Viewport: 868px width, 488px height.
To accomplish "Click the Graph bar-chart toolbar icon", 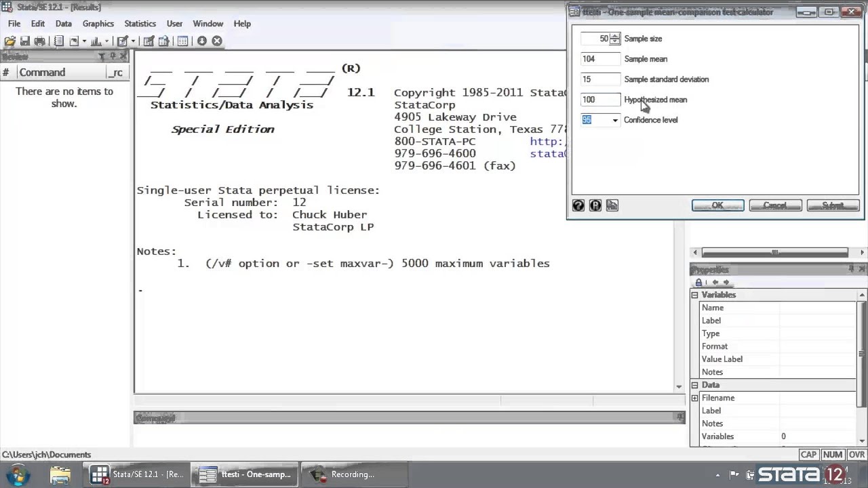I will [96, 41].
